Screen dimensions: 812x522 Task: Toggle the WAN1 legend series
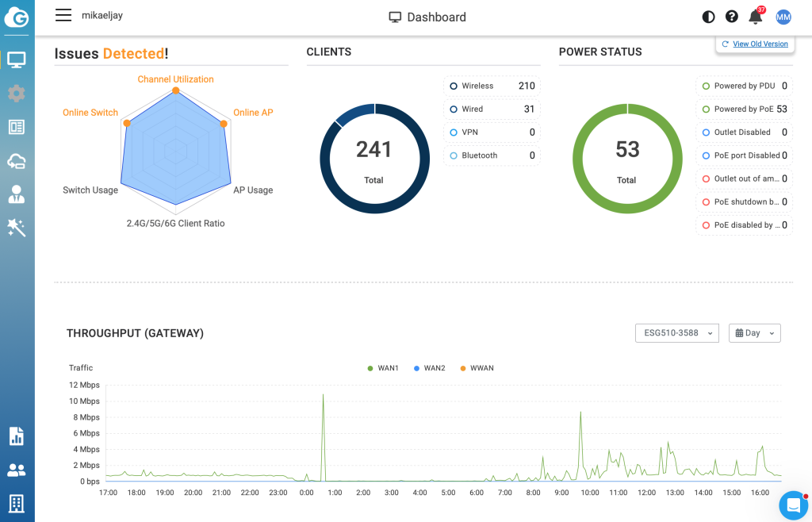pos(383,368)
